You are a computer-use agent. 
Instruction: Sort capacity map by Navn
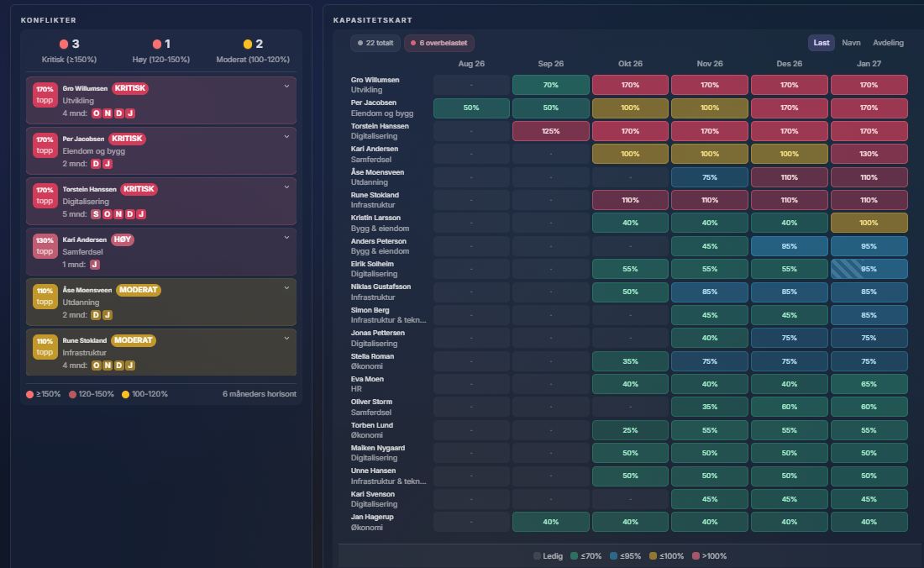851,42
